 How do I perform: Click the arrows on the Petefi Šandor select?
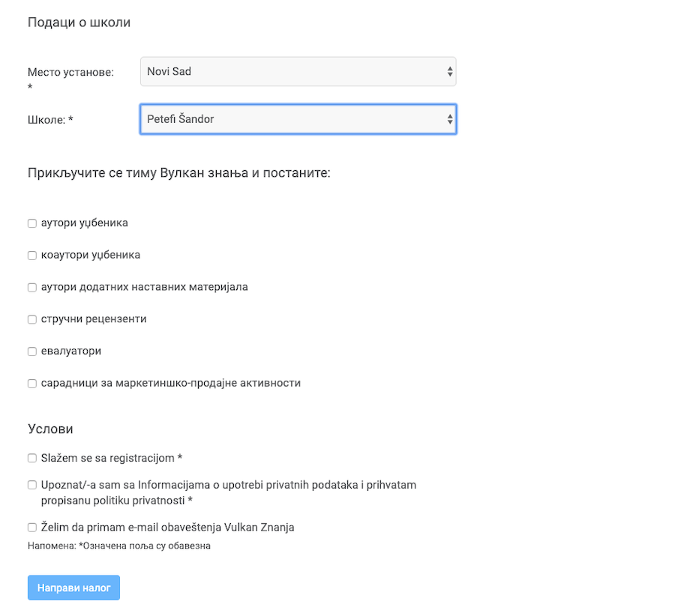click(x=449, y=119)
